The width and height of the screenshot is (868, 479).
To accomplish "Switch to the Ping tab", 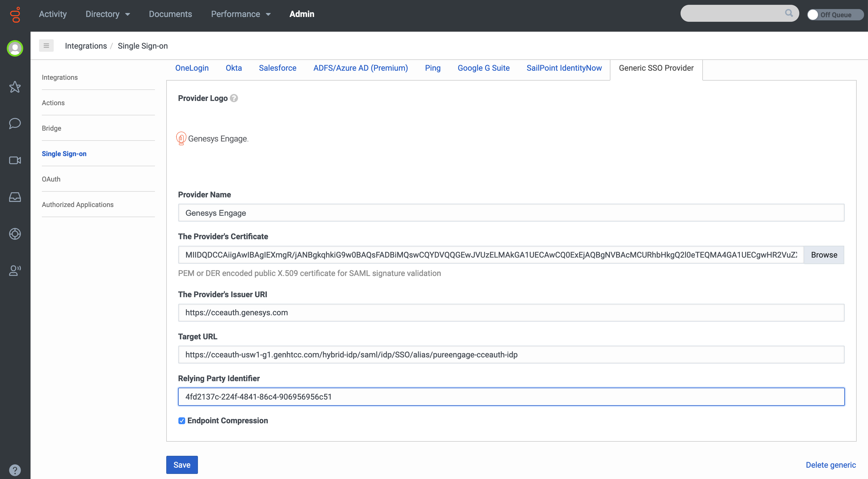I will pos(433,68).
